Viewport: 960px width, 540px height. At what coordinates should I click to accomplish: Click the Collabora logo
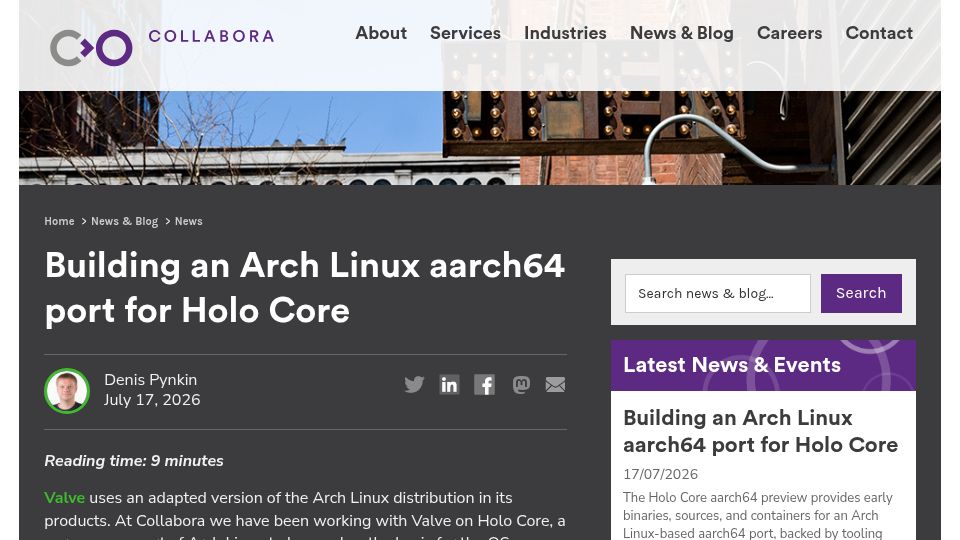coord(162,47)
